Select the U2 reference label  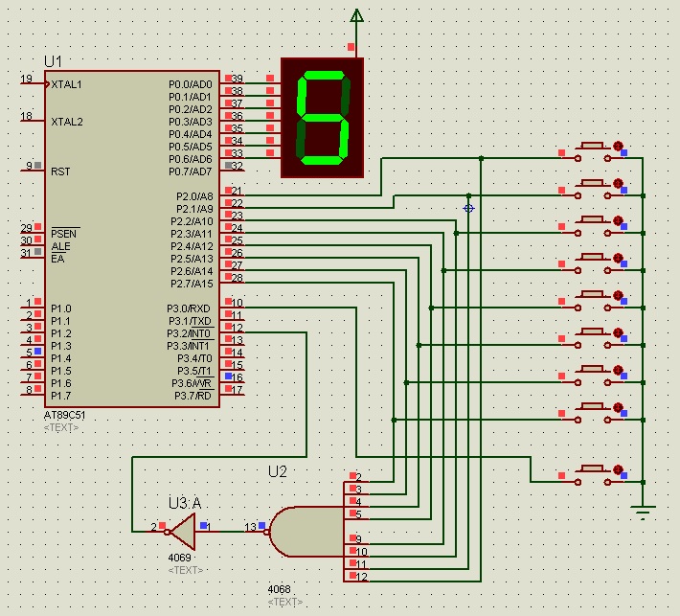click(x=278, y=471)
